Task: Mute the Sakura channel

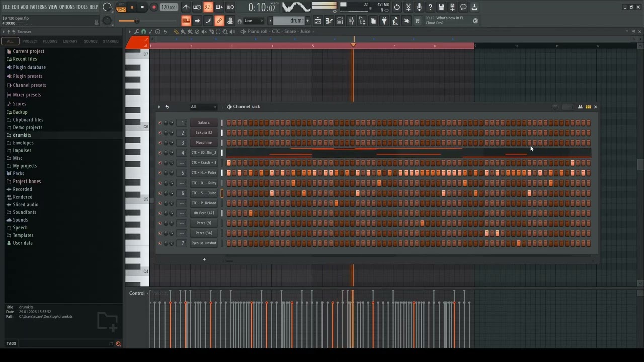Action: [160, 123]
